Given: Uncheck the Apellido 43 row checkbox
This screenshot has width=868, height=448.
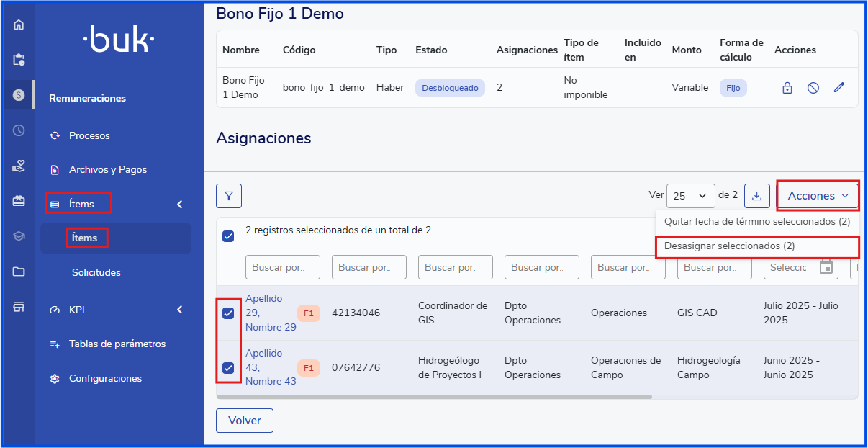Looking at the screenshot, I should (x=228, y=368).
